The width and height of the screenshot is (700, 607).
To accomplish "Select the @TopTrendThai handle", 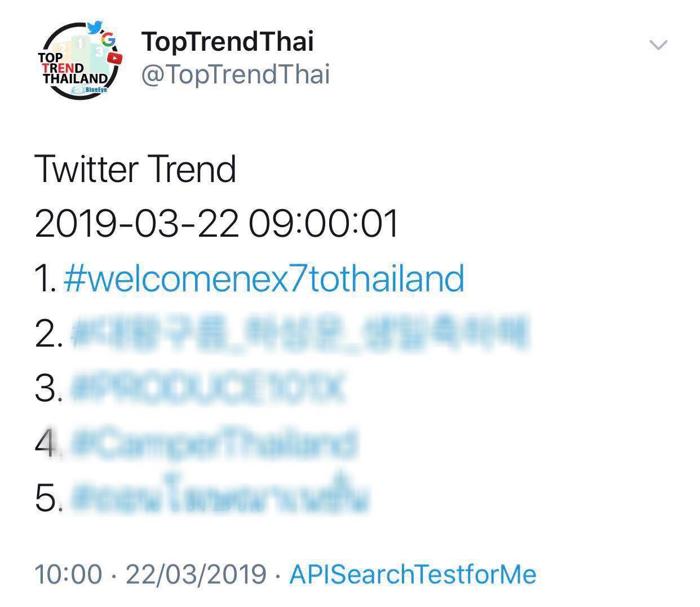I will tap(235, 75).
